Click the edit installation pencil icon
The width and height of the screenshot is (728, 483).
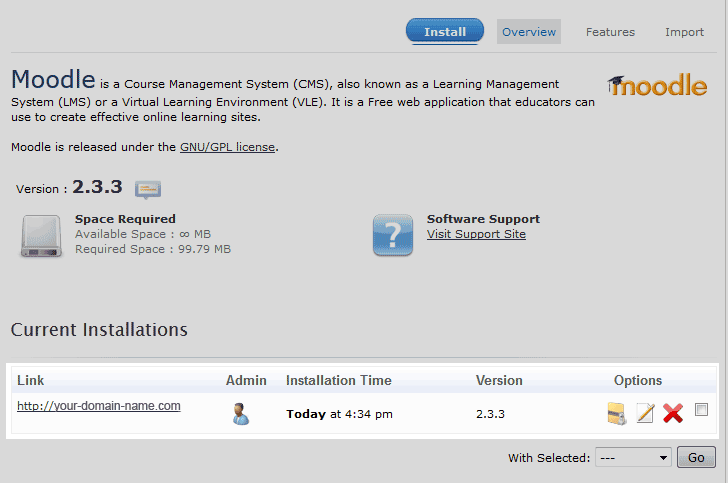(x=645, y=413)
